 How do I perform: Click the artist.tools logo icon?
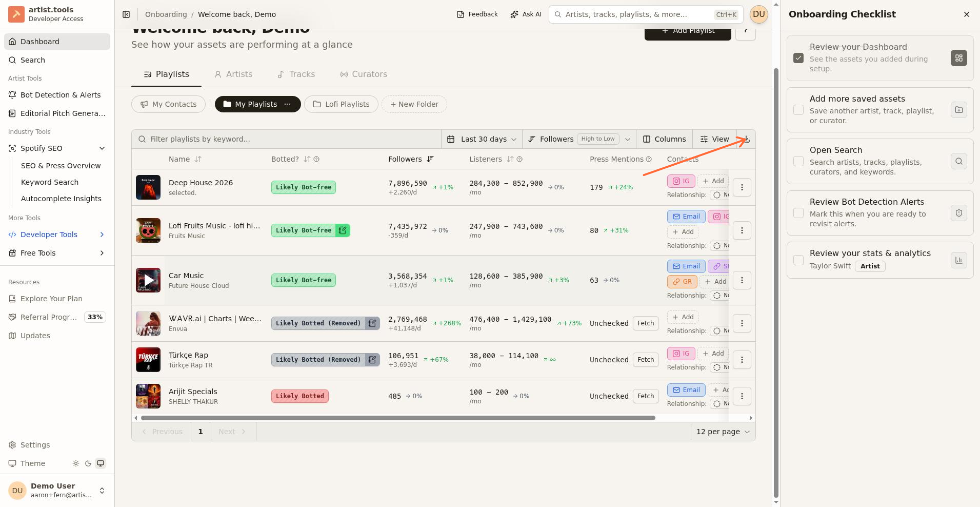[x=16, y=14]
